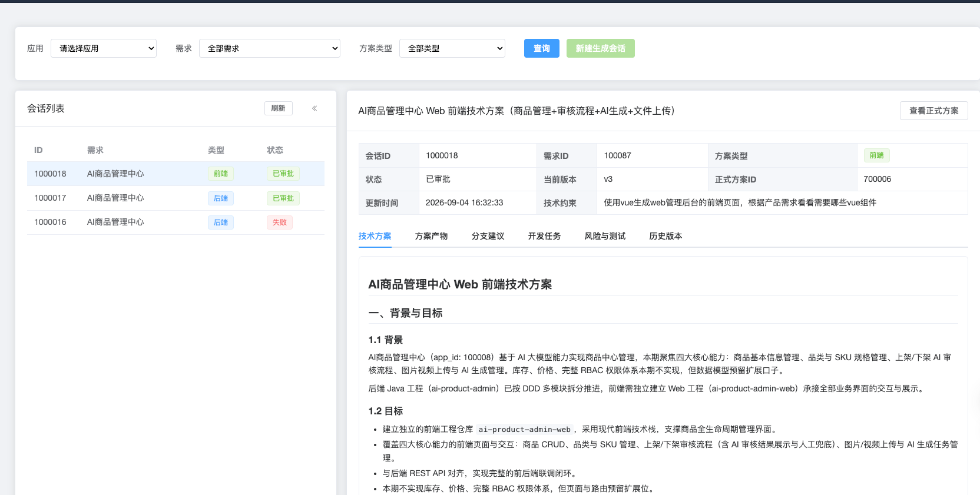
Task: Select session row ID 1000016
Action: click(176, 222)
